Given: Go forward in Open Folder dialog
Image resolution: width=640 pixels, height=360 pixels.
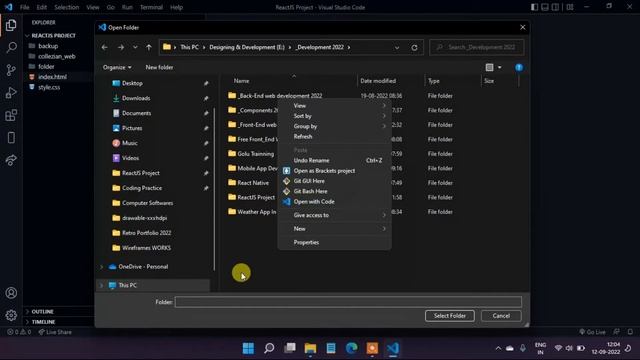Looking at the screenshot, I should point(121,47).
